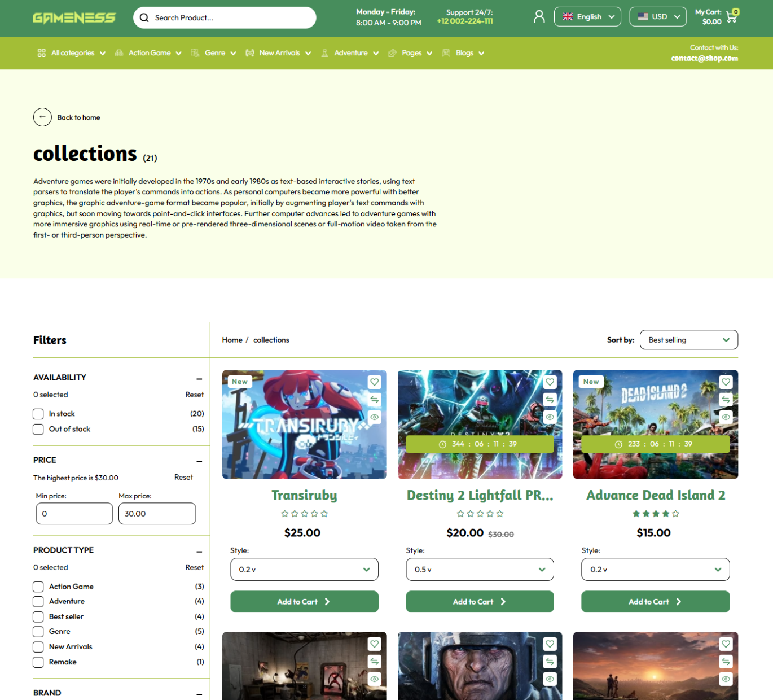
Task: Open the Sort by Best selling dropdown
Action: (689, 340)
